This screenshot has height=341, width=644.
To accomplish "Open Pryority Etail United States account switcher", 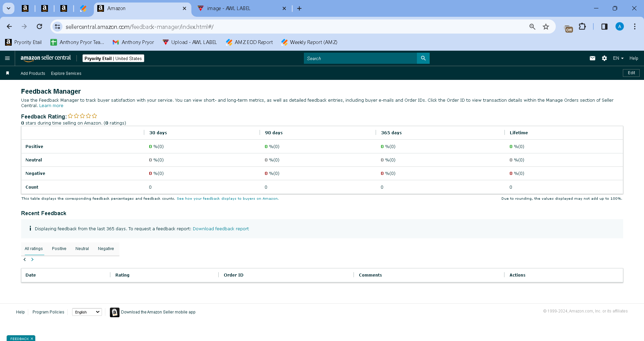I will [x=113, y=58].
